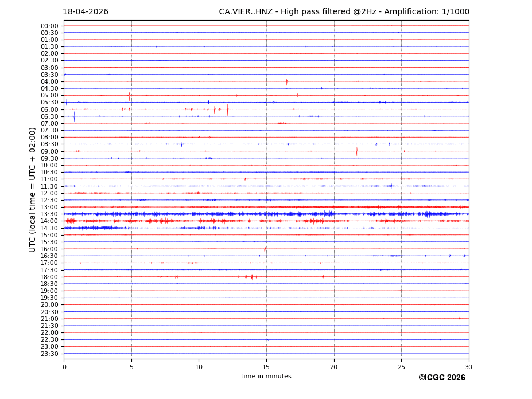This screenshot has height=399, width=532.
Task: Click the tall red spike on 06:00 trace
Action: pyautogui.click(x=227, y=109)
